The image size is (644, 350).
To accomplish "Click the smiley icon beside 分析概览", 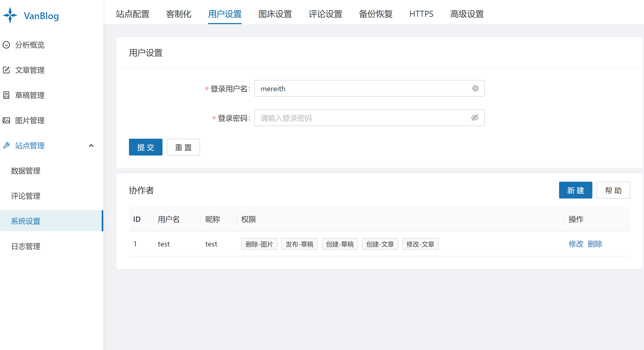I will [6, 45].
